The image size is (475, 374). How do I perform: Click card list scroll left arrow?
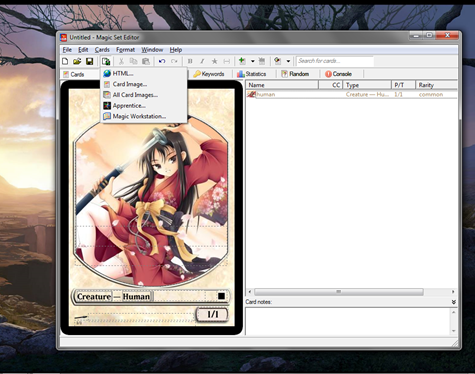click(250, 292)
